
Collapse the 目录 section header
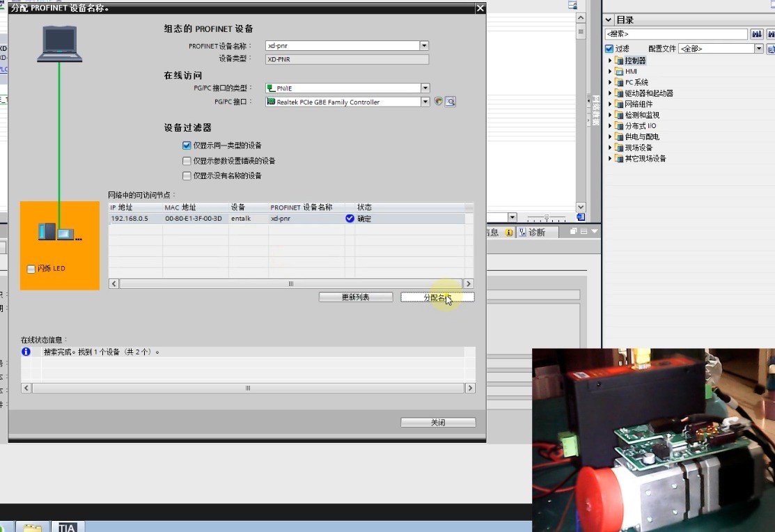click(609, 19)
